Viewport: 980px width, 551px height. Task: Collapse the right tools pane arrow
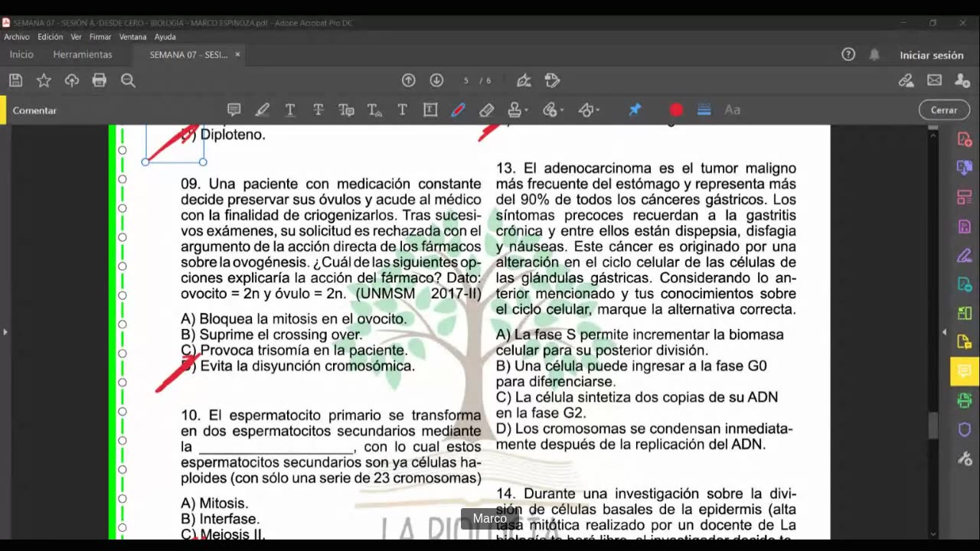pos(944,332)
